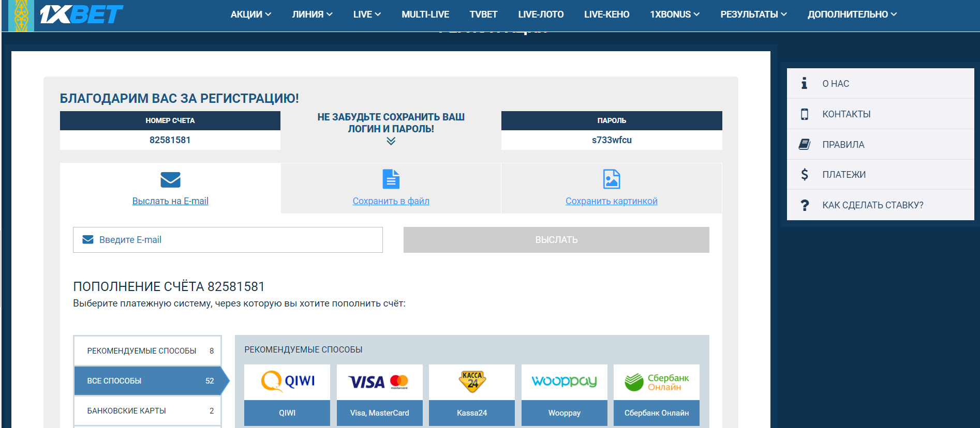Open КАК СДЕЛАТЬ СТАВКУ? help link

coord(872,205)
